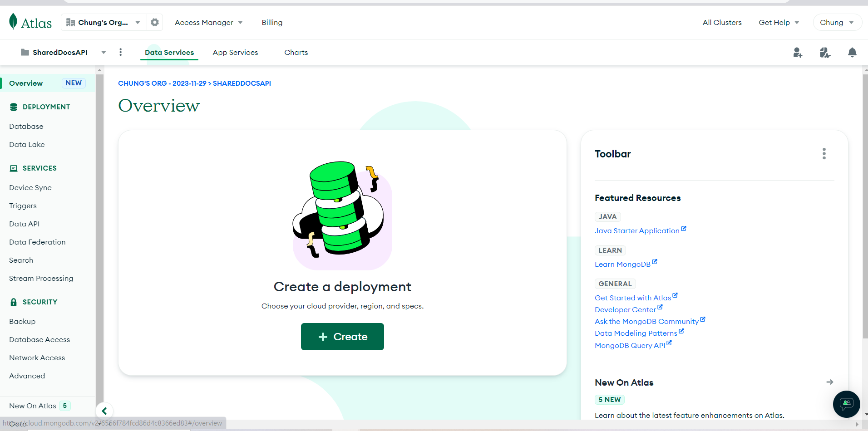Open Access Manager dropdown
The image size is (868, 431).
(208, 22)
